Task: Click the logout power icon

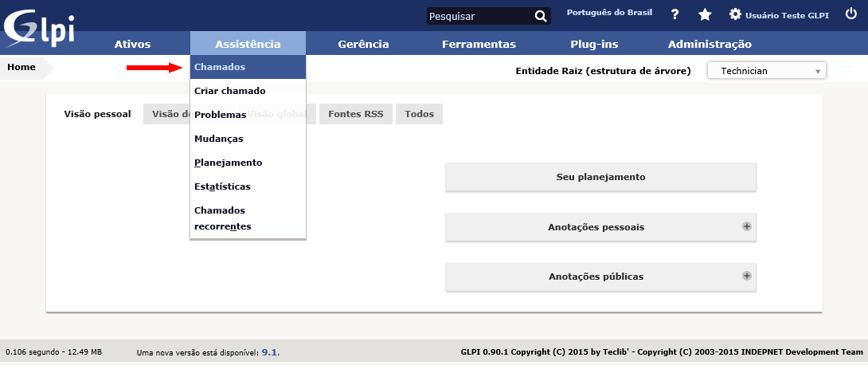Action: (851, 14)
